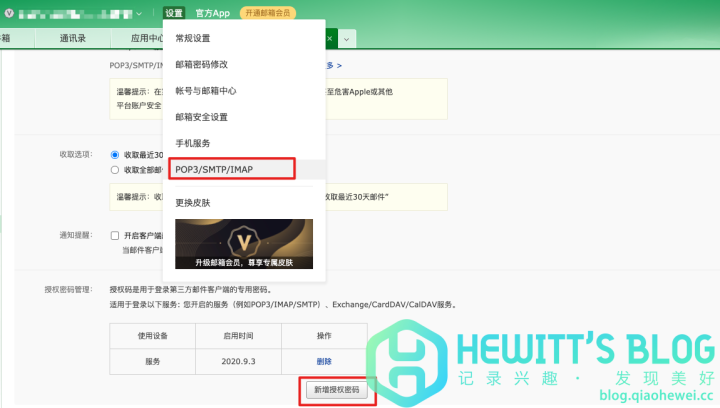Click the 新增授权密码 button
Screen dimensions: 720x408
tap(339, 391)
